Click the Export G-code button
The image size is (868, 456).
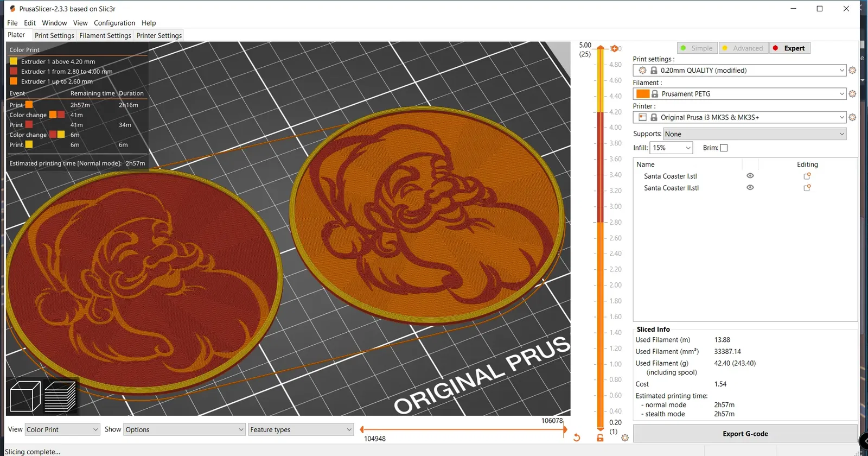(745, 434)
